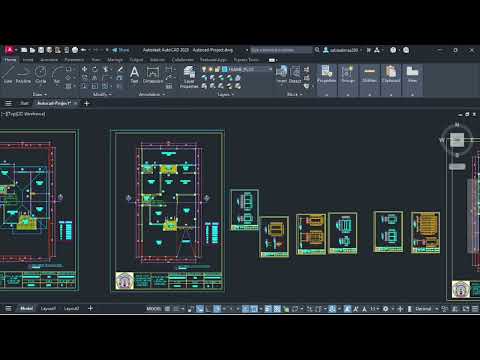Click the Help question mark icon

393,50
